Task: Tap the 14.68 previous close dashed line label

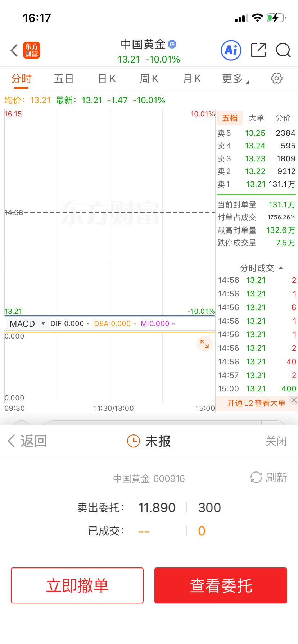Action: pos(14,212)
